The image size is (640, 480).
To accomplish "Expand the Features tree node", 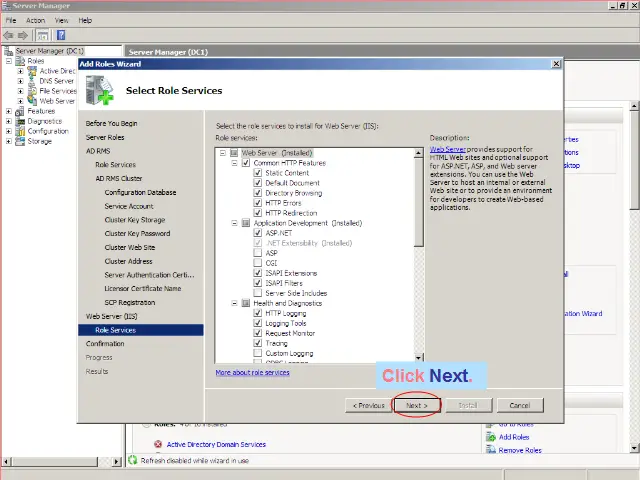I will [9, 111].
